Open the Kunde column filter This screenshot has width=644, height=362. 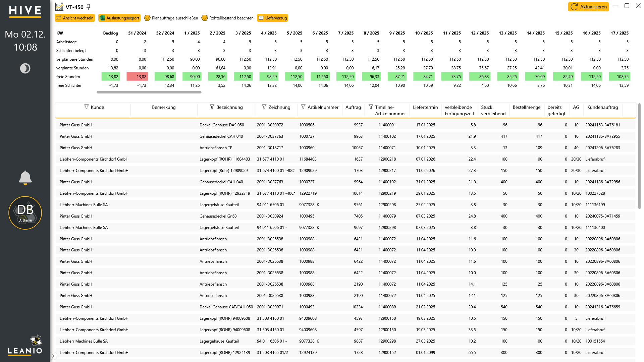point(86,107)
